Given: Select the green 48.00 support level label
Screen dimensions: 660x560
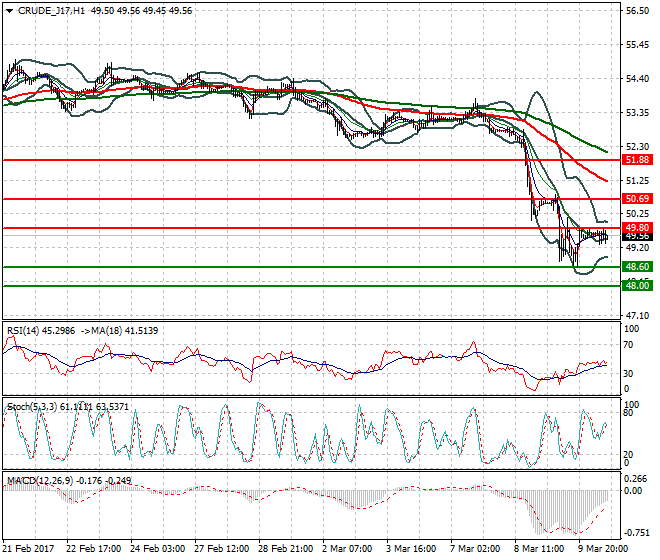Looking at the screenshot, I should [637, 286].
